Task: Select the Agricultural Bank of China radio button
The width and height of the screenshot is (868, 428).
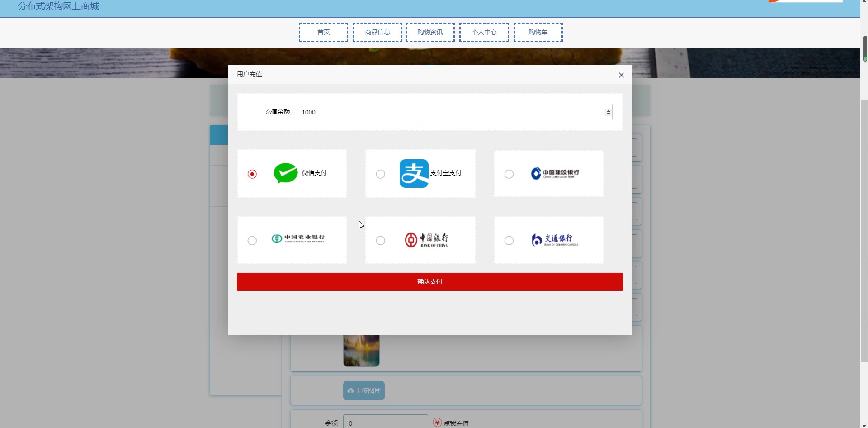Action: (x=252, y=241)
